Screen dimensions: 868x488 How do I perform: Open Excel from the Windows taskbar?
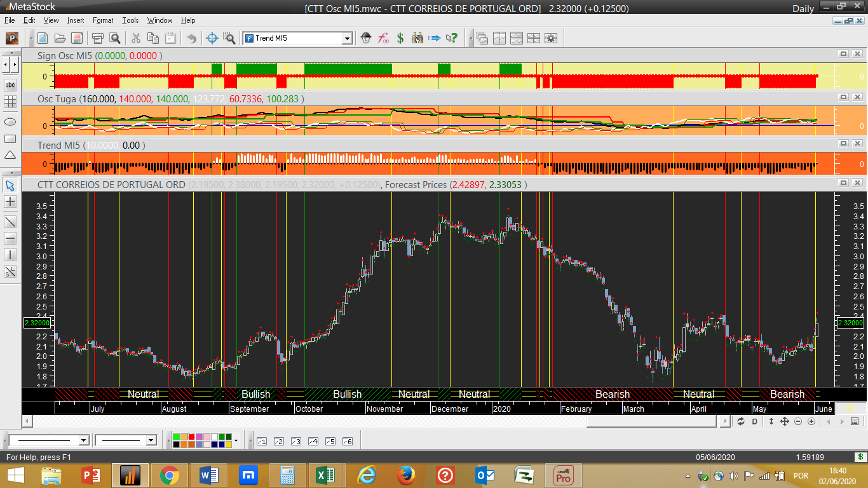point(326,475)
